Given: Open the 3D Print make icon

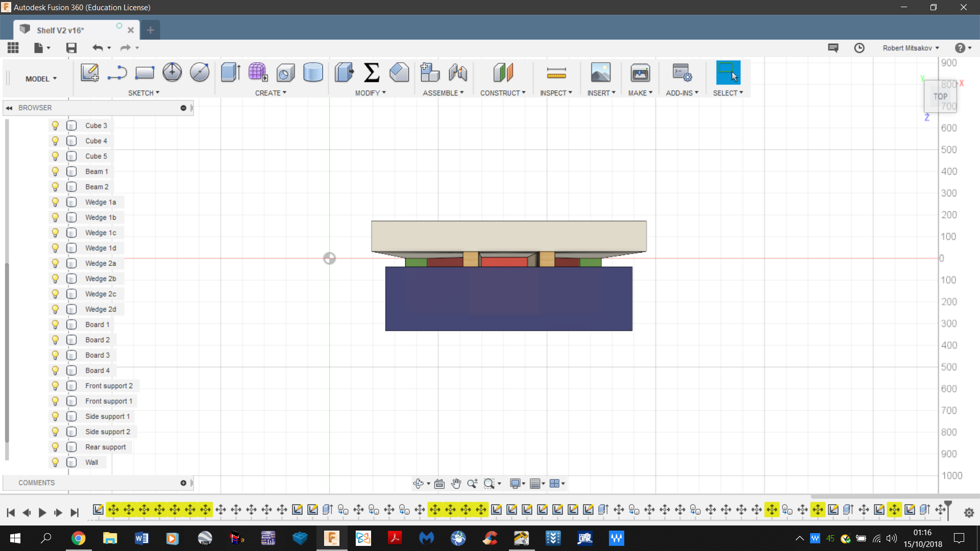Looking at the screenshot, I should [640, 72].
